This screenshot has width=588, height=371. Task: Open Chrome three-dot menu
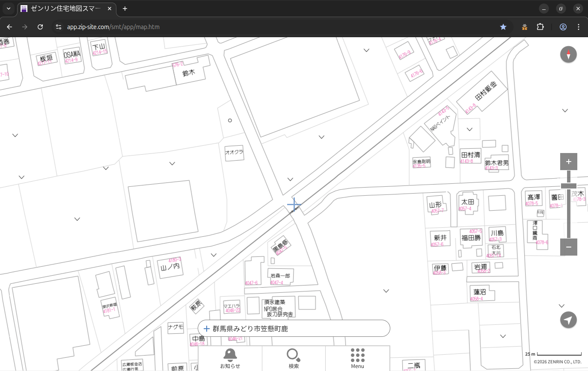click(579, 27)
